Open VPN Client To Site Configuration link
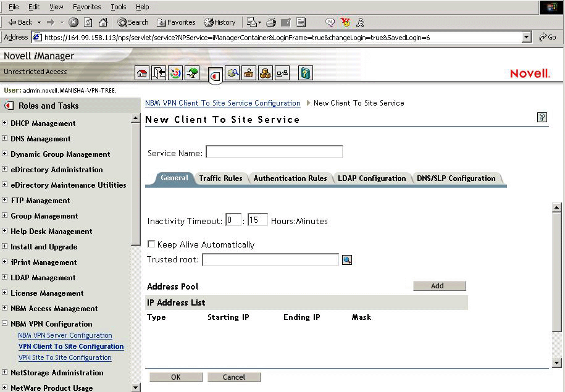The height and width of the screenshot is (392, 565). click(x=71, y=346)
